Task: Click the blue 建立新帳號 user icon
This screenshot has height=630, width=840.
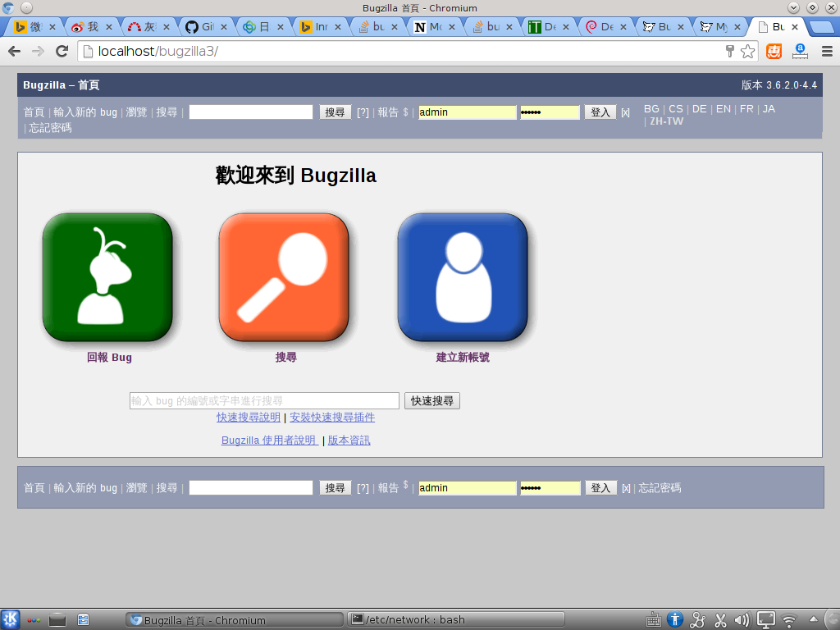Action: 463,276
